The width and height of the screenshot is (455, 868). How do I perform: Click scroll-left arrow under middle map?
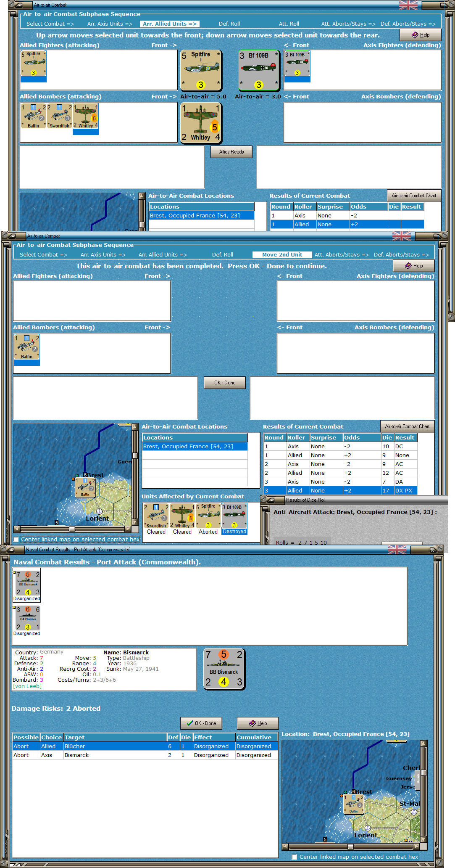16,529
